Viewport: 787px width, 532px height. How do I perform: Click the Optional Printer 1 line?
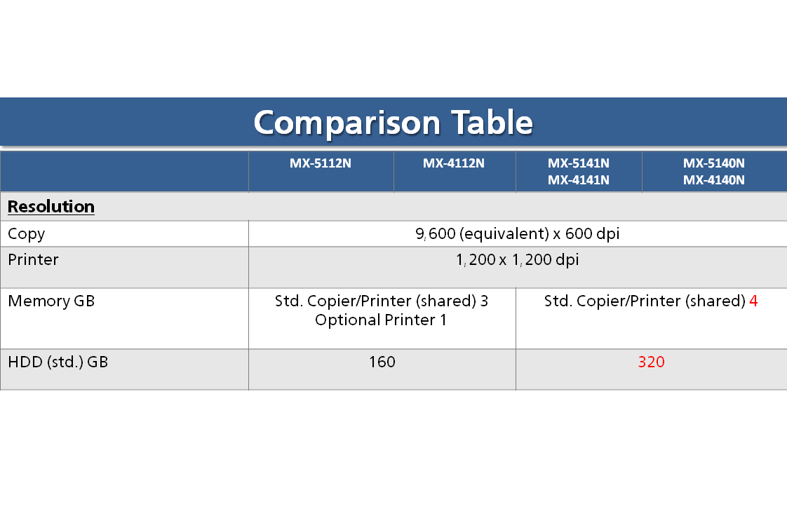pyautogui.click(x=381, y=320)
